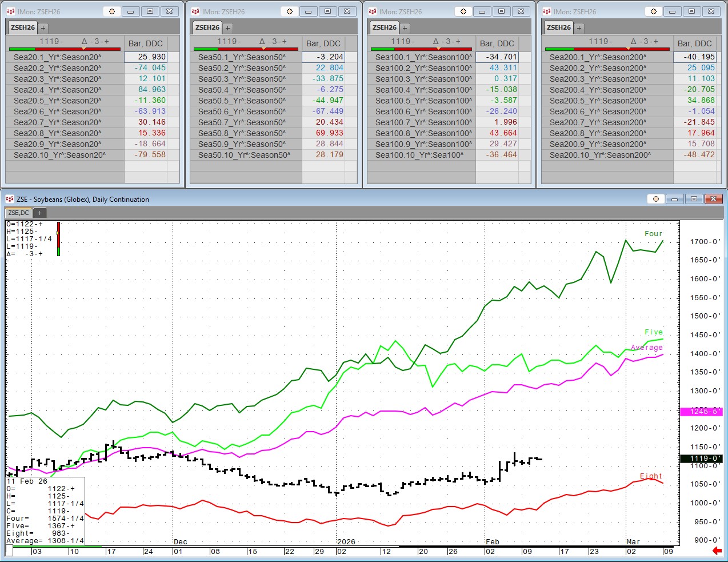Click the CQG logo icon on Soybeans chart title bar
This screenshot has height=562, width=728.
tap(9, 199)
